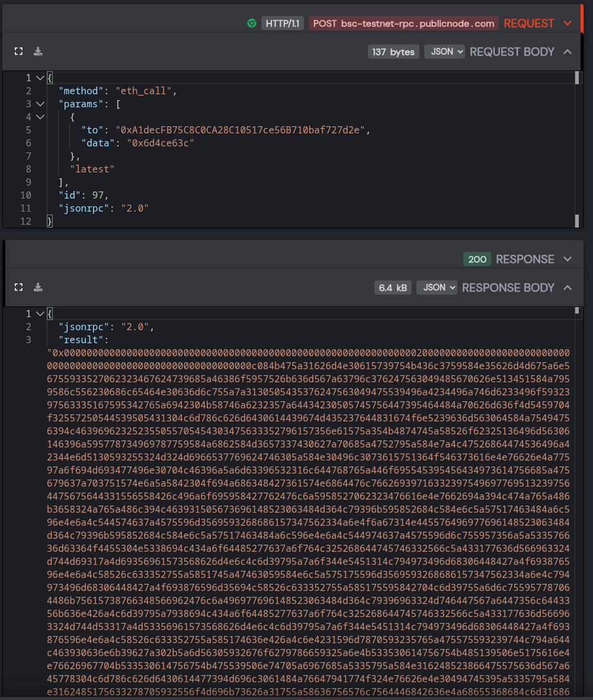
Task: Click the Chrome browser icon
Action: [x=252, y=23]
